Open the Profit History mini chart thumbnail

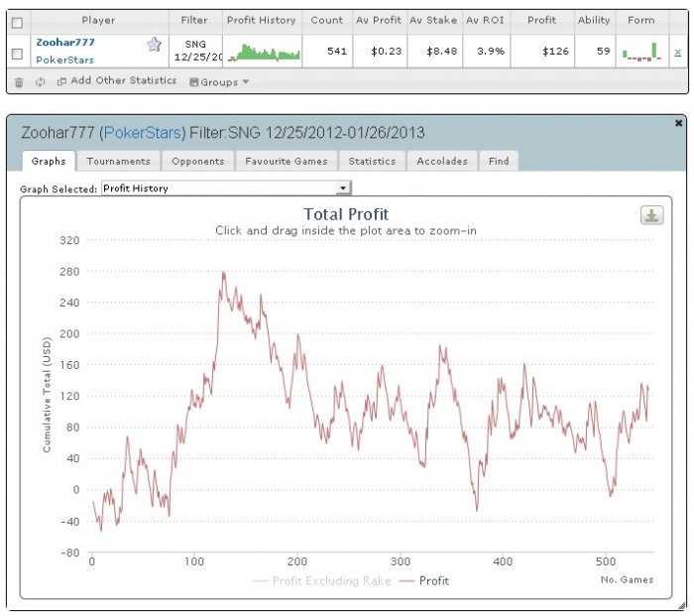click(264, 53)
